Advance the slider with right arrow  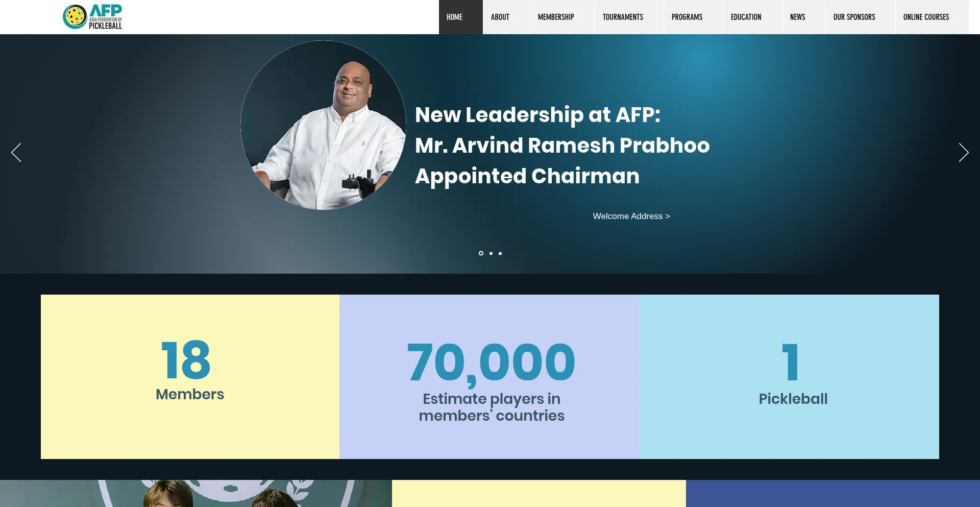963,152
